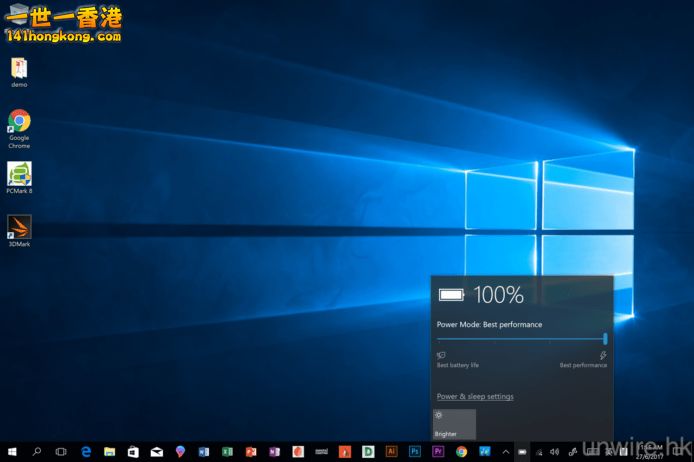Open the Maps app pin icon
694x462 pixels.
pyautogui.click(x=180, y=451)
